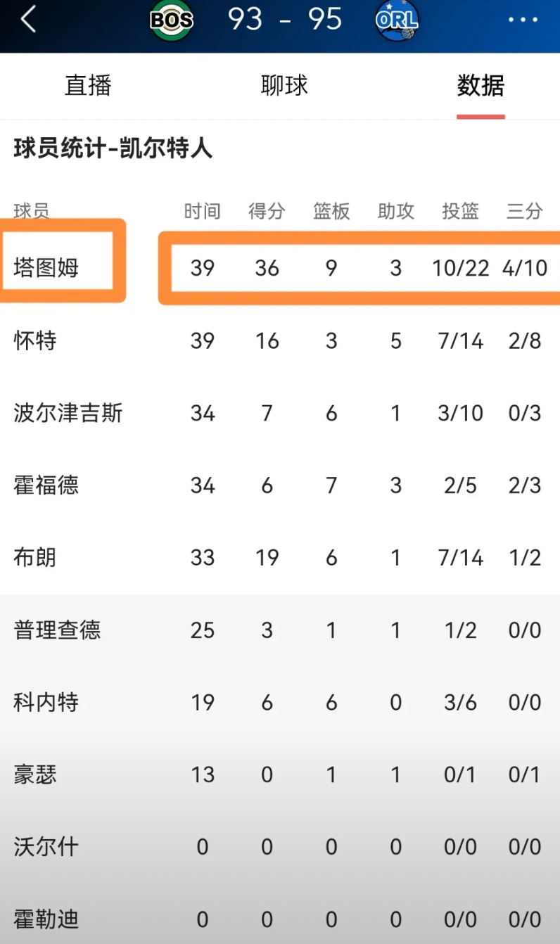Open player 霍福德 profile

tap(46, 485)
